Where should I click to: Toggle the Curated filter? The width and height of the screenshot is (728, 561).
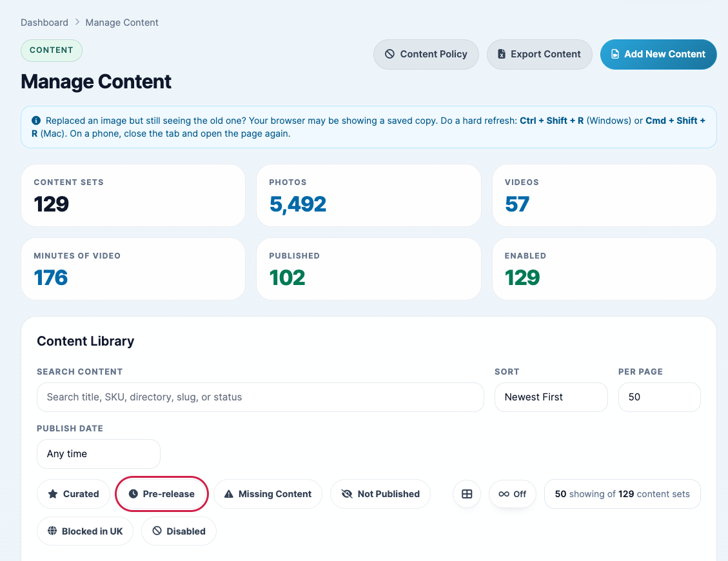coord(74,494)
